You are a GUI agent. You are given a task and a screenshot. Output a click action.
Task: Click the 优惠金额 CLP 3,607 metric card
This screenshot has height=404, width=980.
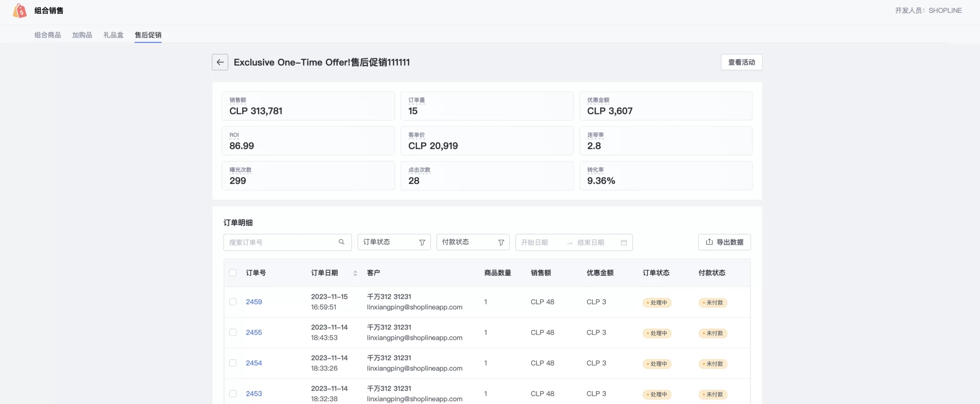[666, 106]
